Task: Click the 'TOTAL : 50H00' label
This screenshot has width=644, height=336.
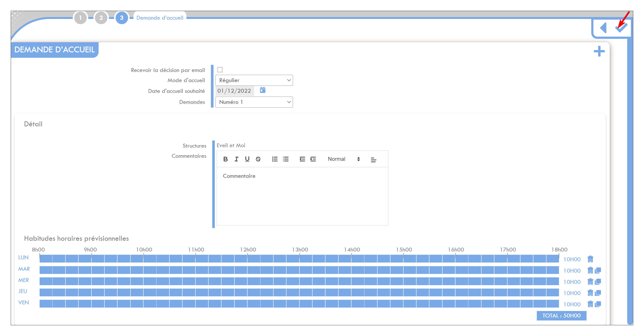Action: 562,316
